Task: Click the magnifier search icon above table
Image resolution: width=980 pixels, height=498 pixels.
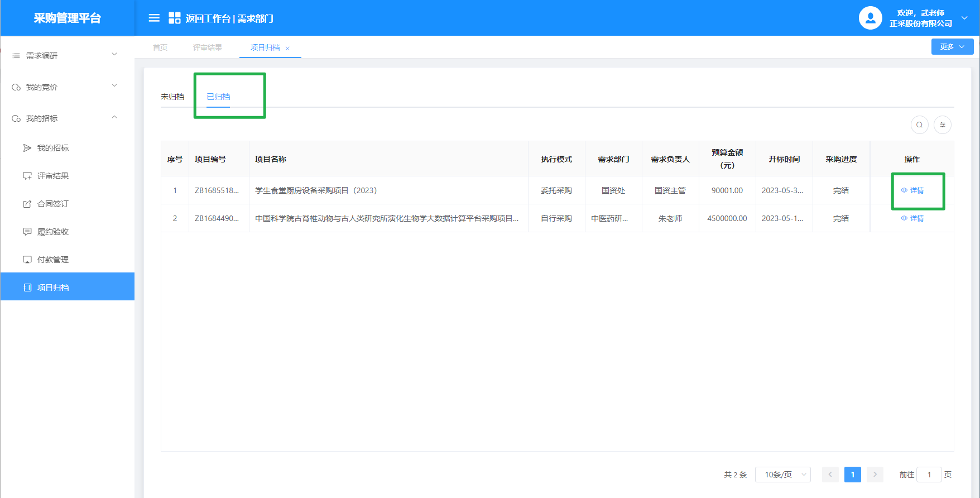Action: tap(919, 125)
